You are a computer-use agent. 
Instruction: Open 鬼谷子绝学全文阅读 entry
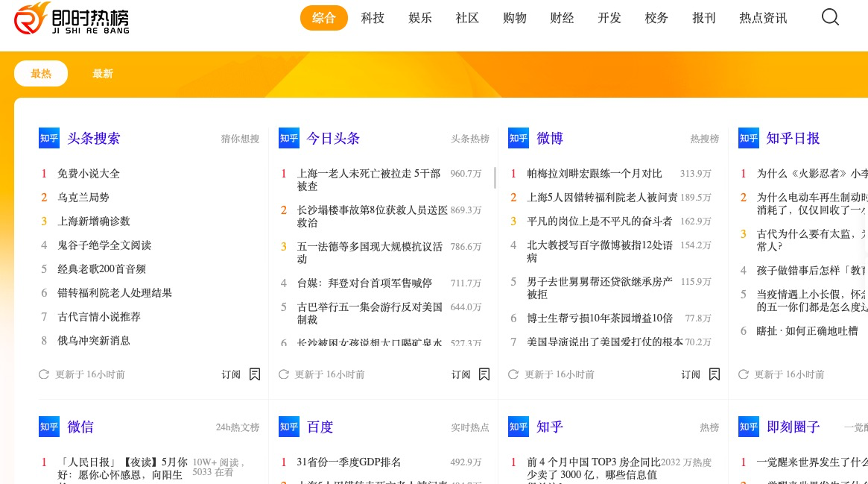point(104,245)
